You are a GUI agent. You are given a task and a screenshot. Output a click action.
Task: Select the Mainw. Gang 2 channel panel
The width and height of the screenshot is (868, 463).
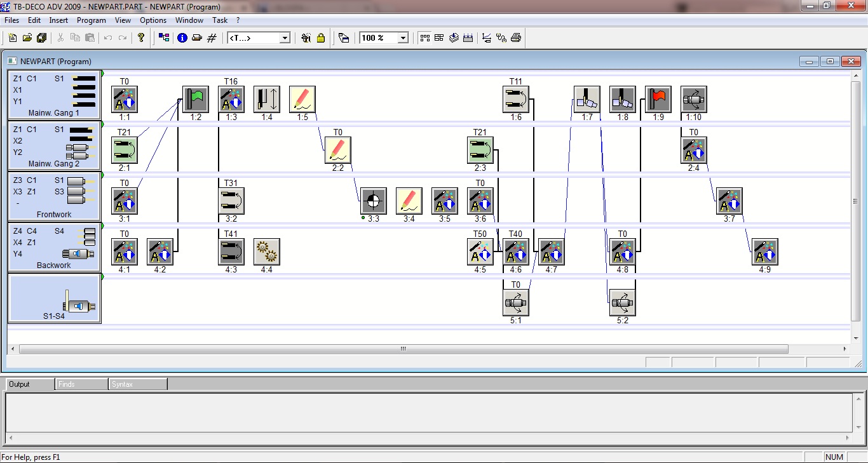tap(54, 145)
